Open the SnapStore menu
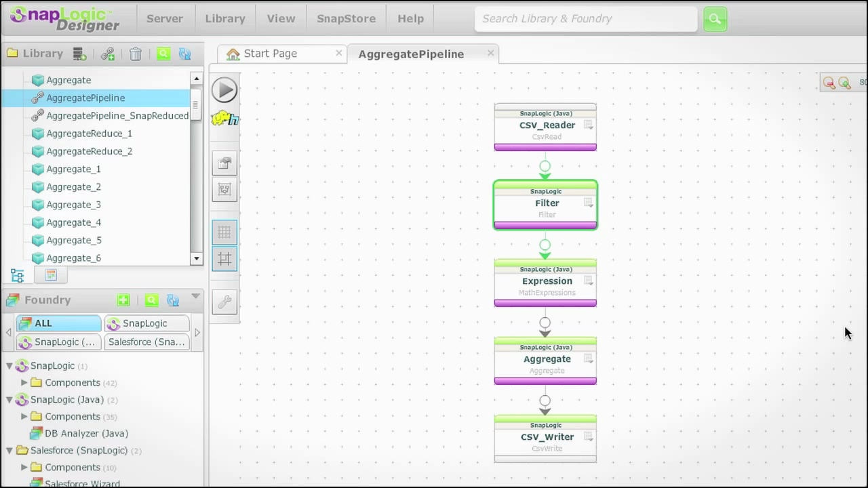This screenshot has height=488, width=868. [346, 19]
